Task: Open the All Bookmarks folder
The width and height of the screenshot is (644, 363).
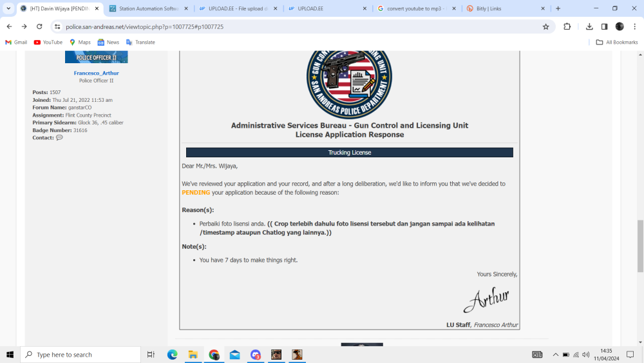Action: [x=616, y=43]
